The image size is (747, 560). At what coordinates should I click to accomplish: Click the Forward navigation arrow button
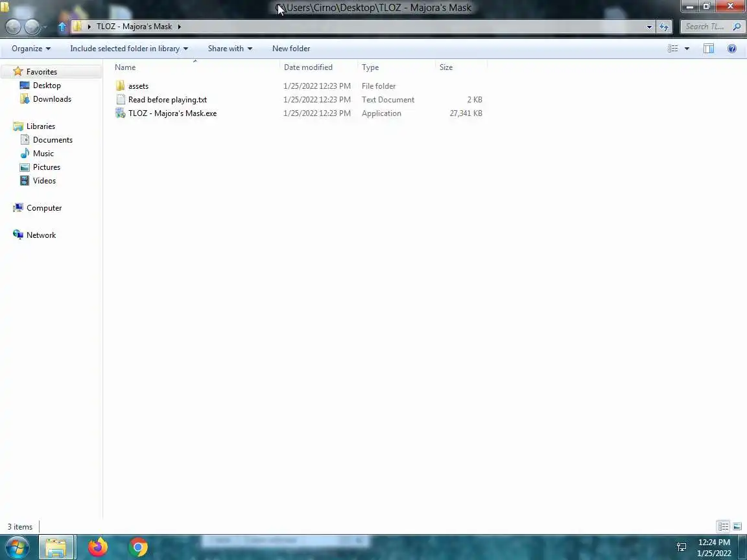[x=32, y=27]
